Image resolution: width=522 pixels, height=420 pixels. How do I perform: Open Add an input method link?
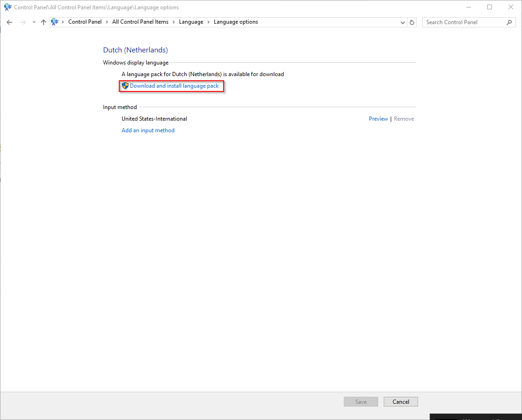(148, 130)
